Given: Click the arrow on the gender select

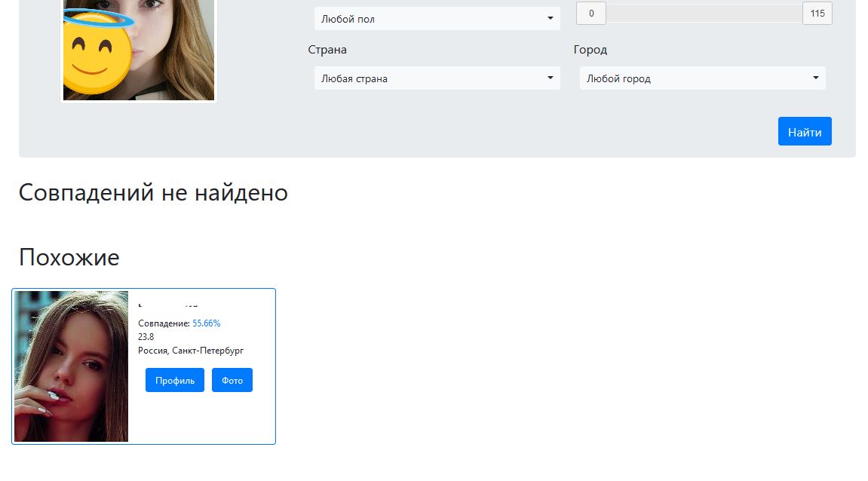Looking at the screenshot, I should [x=551, y=19].
